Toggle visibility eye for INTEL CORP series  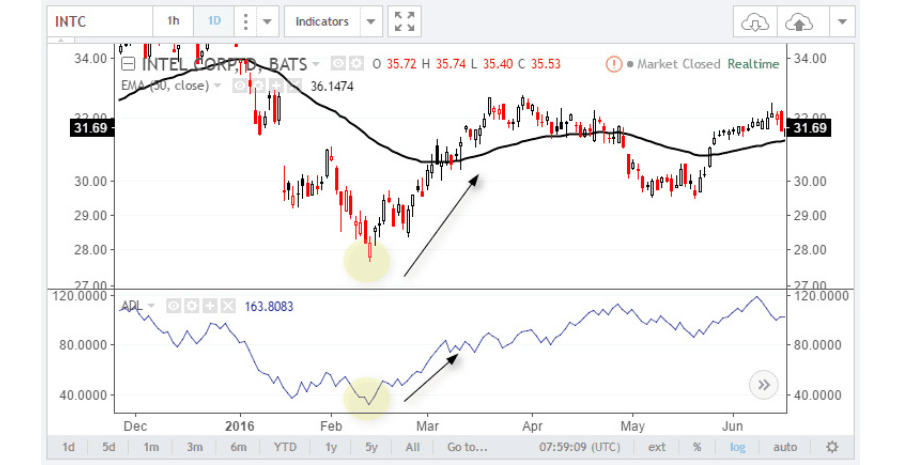pos(338,64)
